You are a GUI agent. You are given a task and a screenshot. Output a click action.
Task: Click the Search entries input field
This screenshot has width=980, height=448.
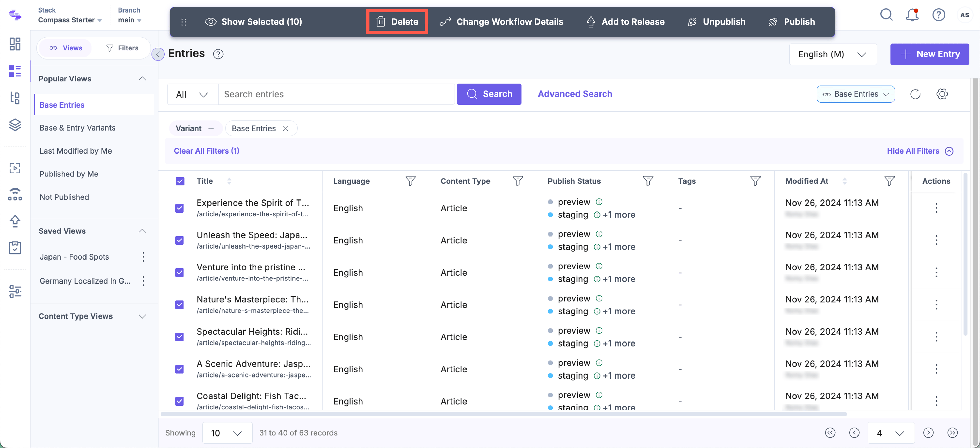pos(337,94)
